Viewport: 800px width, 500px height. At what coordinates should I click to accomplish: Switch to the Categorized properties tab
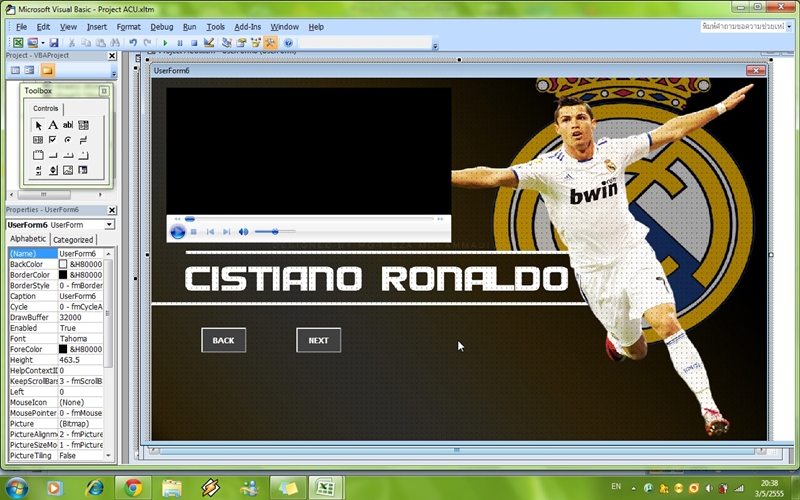tap(73, 240)
